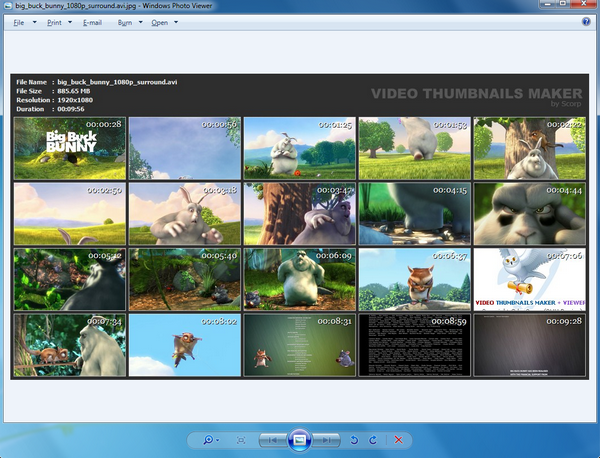600x458 pixels.
Task: Expand the File dropdown arrow
Action: point(34,22)
